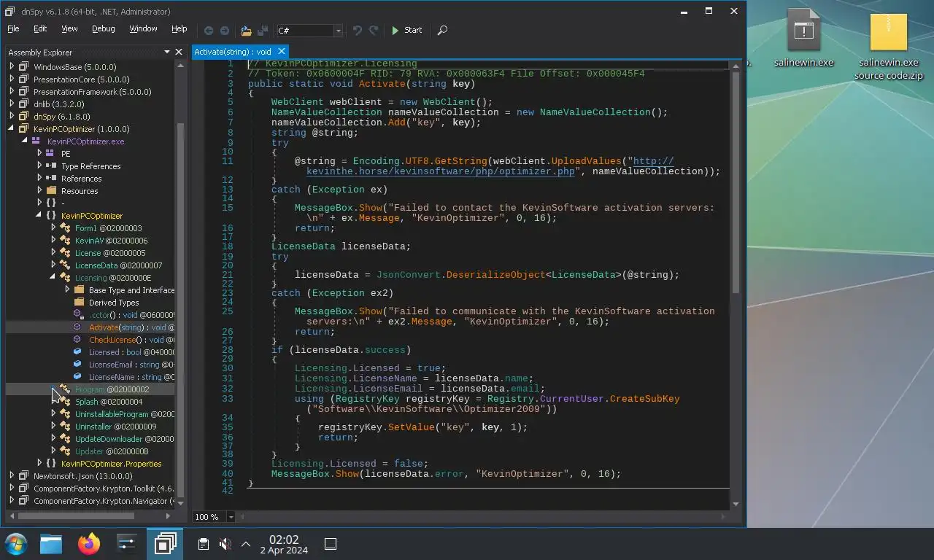Image resolution: width=934 pixels, height=560 pixels.
Task: Select the Derived Types folder
Action: point(114,302)
